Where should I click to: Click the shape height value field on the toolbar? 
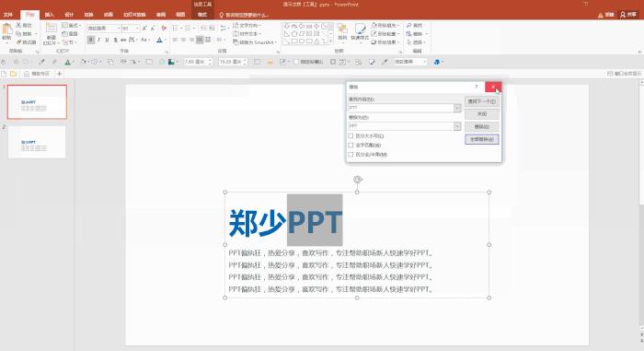195,62
